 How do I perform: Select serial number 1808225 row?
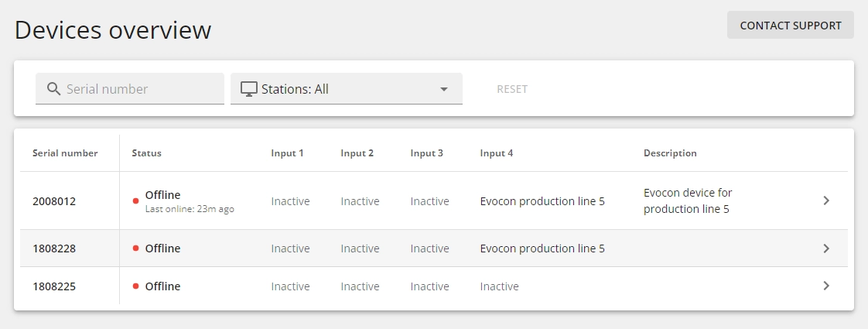(x=433, y=286)
